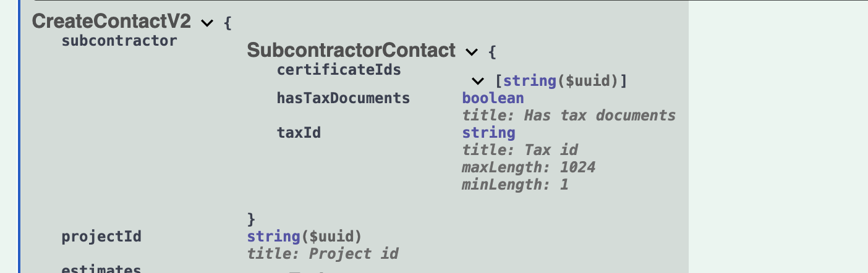Viewport: 868px width, 273px height.
Task: Click the hasTaxDocuments property name
Action: click(343, 98)
